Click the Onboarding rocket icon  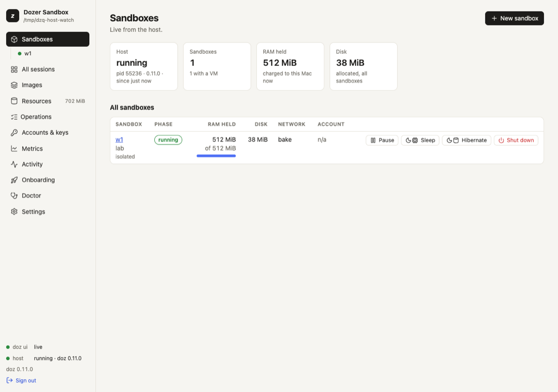click(x=14, y=180)
